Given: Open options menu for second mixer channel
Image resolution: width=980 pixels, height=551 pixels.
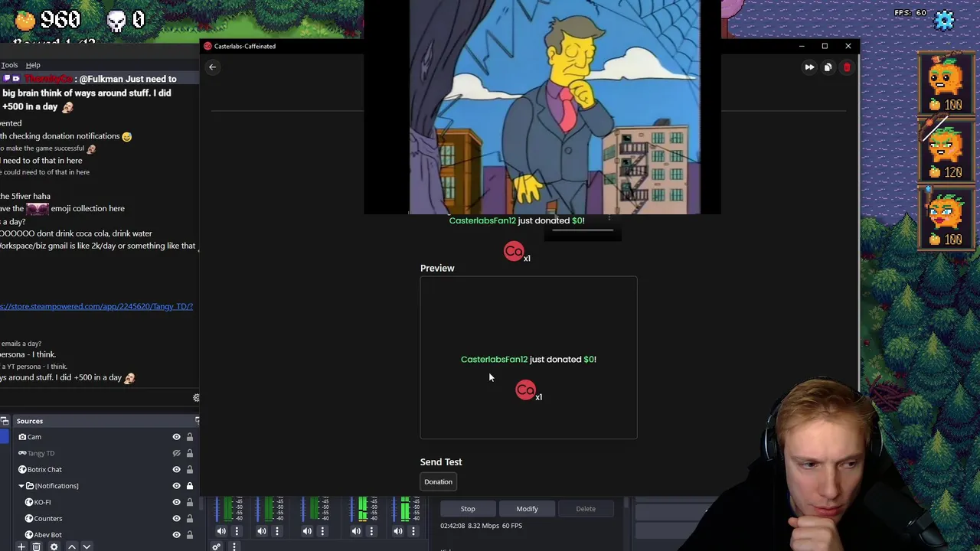Looking at the screenshot, I should tap(277, 531).
